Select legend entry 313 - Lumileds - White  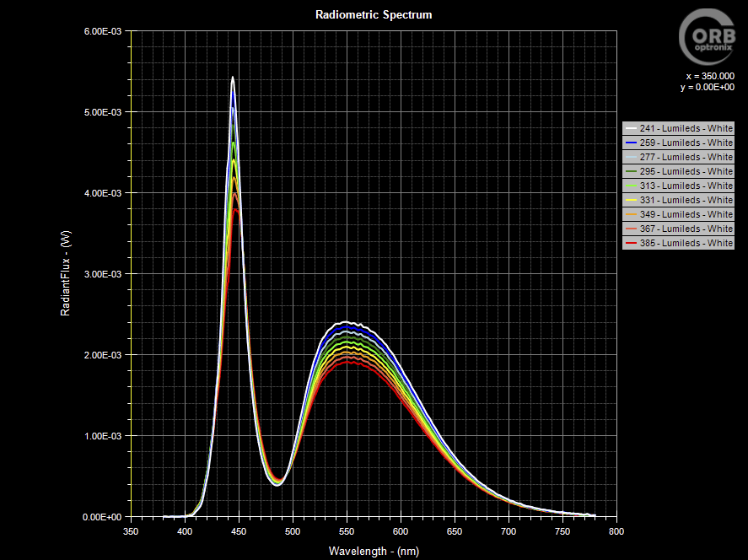(678, 186)
